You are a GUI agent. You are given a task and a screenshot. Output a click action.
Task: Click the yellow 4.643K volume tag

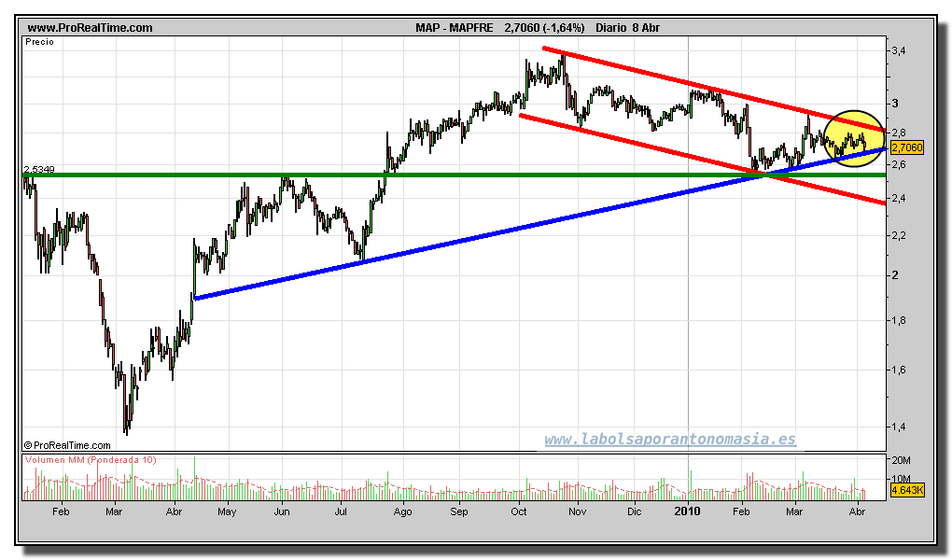click(907, 490)
